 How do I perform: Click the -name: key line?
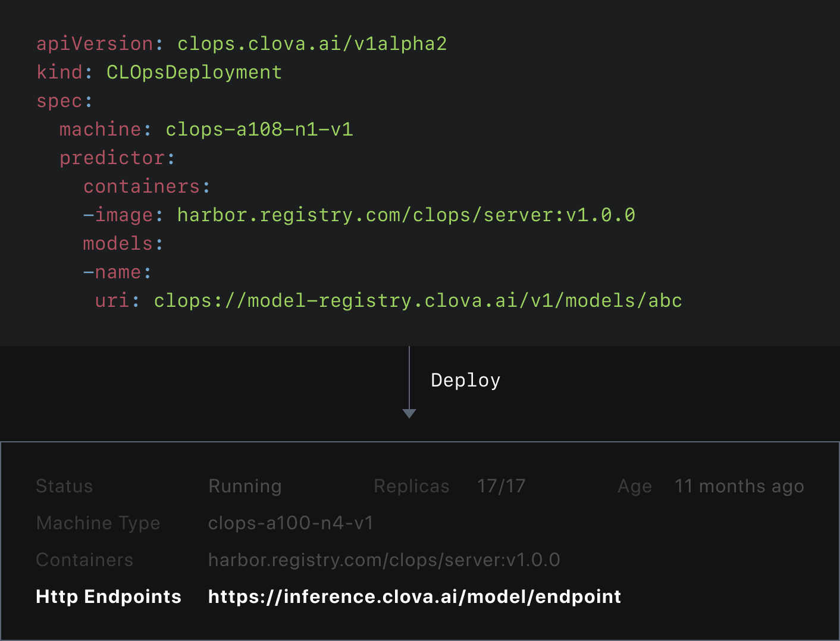pos(117,272)
